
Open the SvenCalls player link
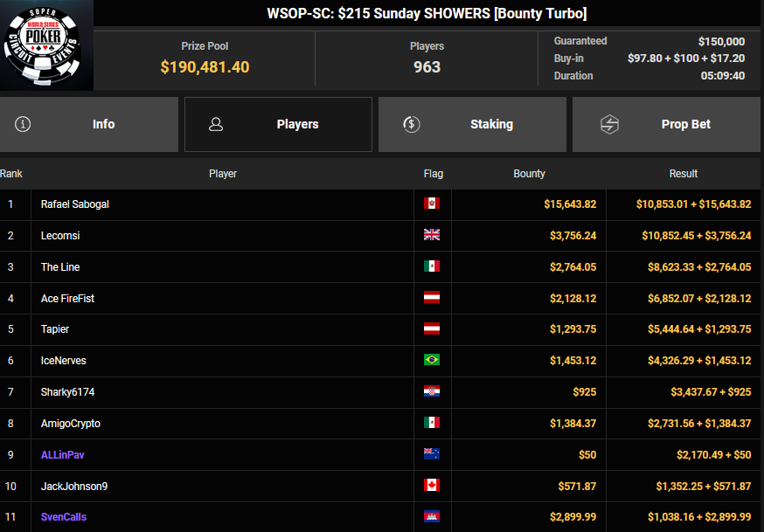pos(64,516)
